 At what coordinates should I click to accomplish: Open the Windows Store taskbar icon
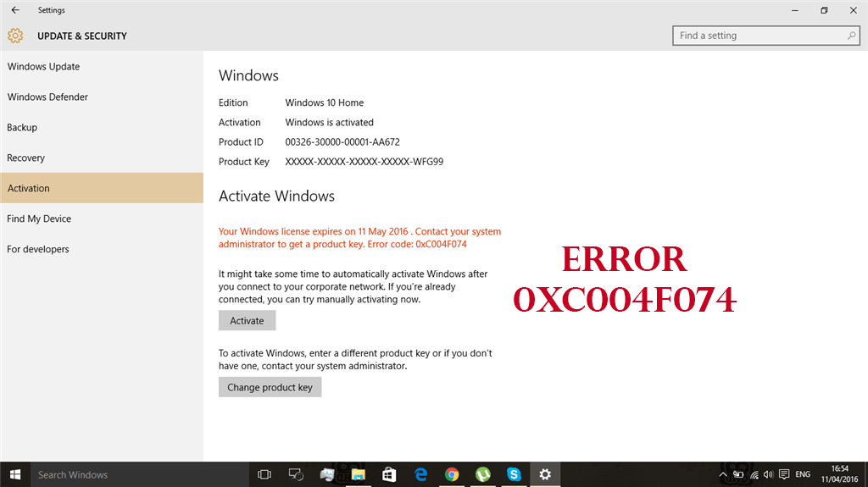[389, 474]
